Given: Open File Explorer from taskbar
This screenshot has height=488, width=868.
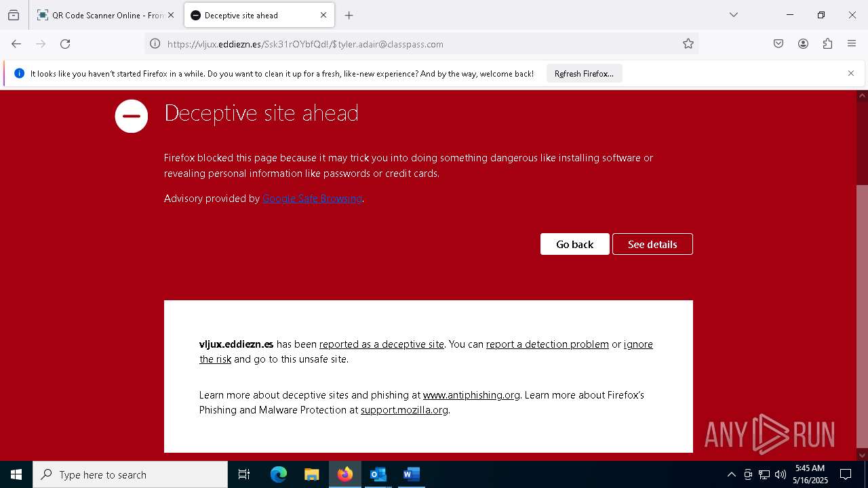Looking at the screenshot, I should pyautogui.click(x=311, y=474).
